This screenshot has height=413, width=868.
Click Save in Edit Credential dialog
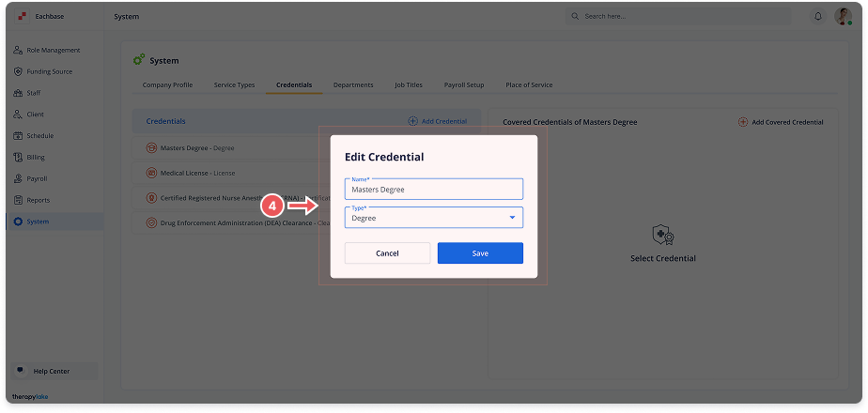point(481,253)
